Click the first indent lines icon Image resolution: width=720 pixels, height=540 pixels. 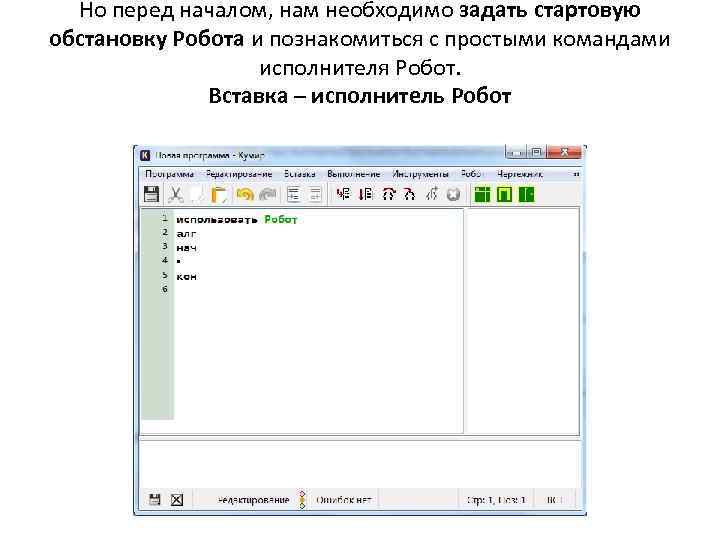click(x=293, y=194)
